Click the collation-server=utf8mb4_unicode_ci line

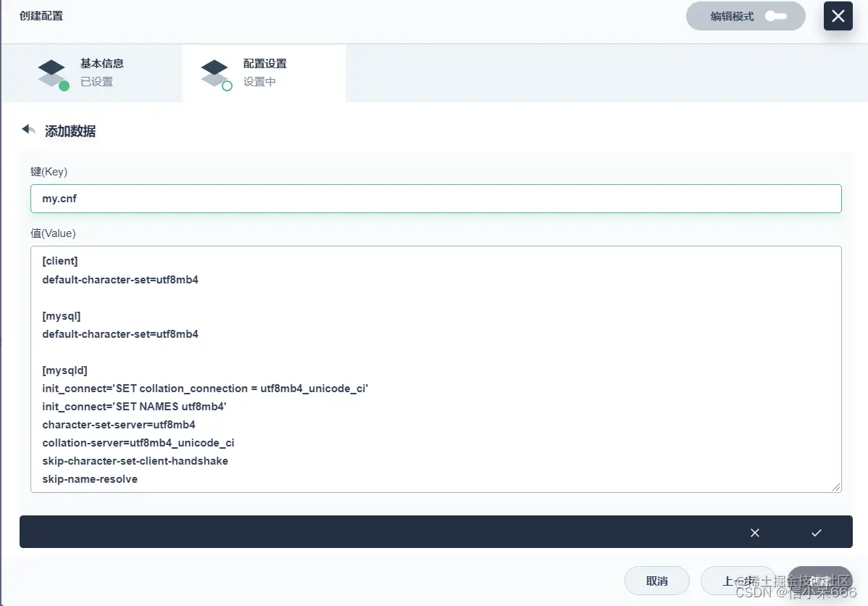coord(138,443)
